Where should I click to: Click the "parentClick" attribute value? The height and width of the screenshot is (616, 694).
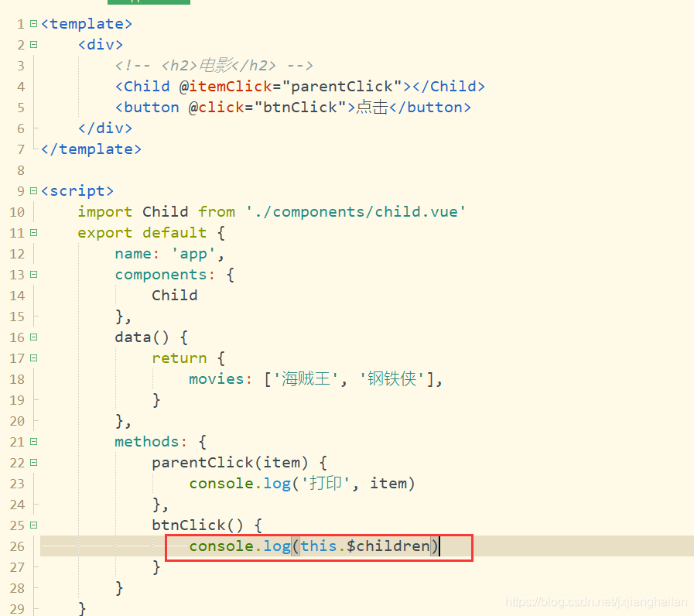342,87
